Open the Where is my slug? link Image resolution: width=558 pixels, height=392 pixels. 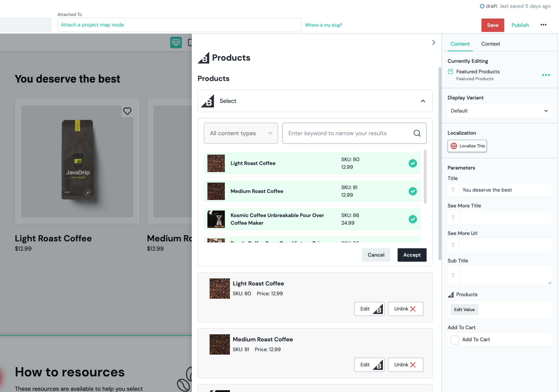tap(323, 25)
